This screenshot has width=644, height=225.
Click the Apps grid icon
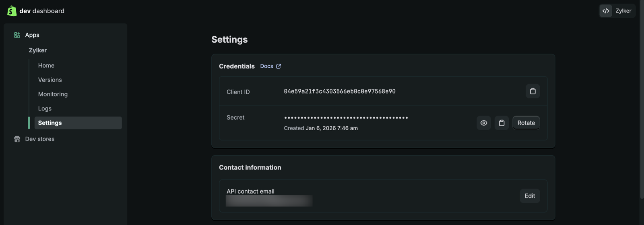pos(17,35)
